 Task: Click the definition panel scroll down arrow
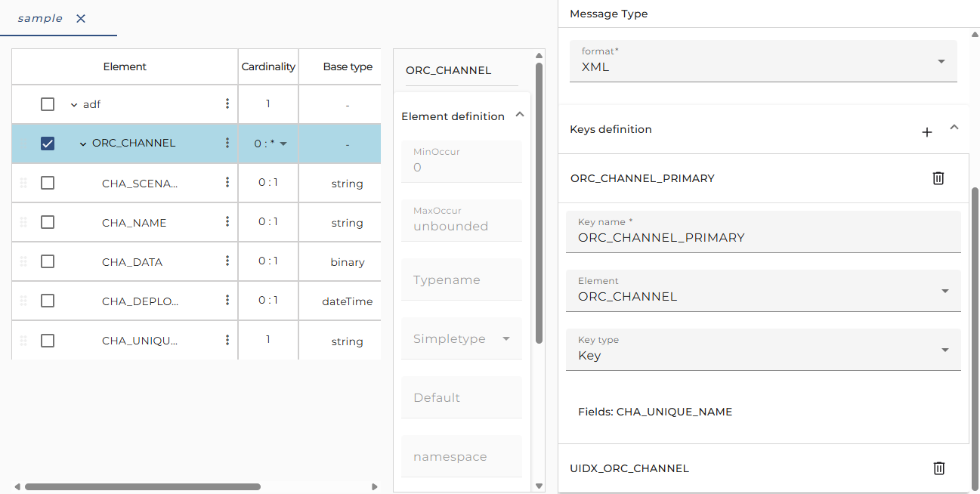click(539, 486)
